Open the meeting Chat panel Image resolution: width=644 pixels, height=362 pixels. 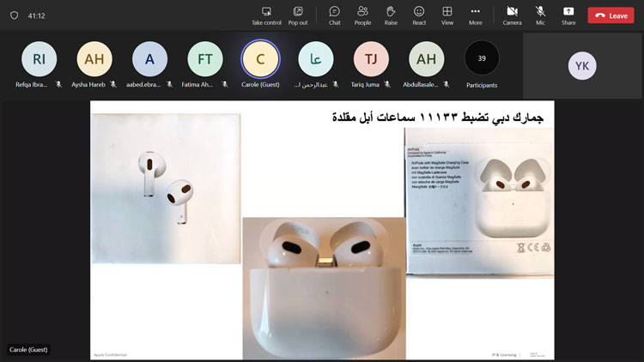[x=334, y=15]
